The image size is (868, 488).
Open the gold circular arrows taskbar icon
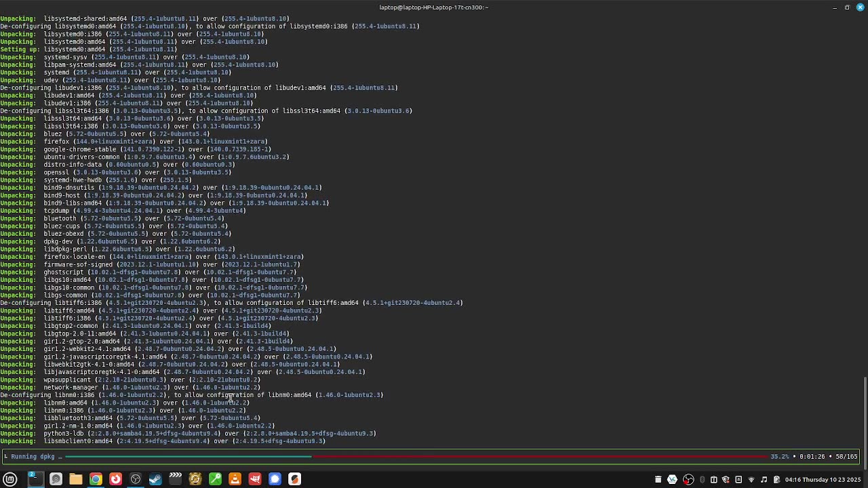pyautogui.click(x=195, y=479)
